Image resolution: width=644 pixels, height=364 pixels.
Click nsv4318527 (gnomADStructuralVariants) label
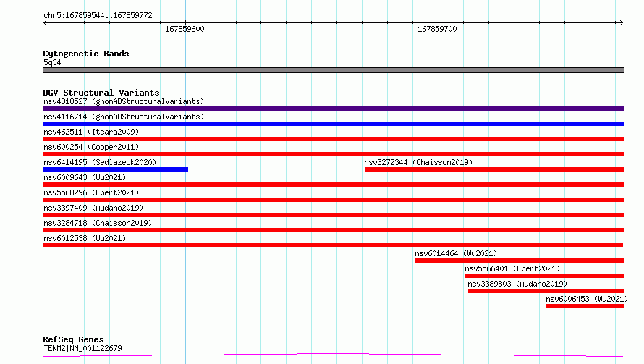pos(124,101)
